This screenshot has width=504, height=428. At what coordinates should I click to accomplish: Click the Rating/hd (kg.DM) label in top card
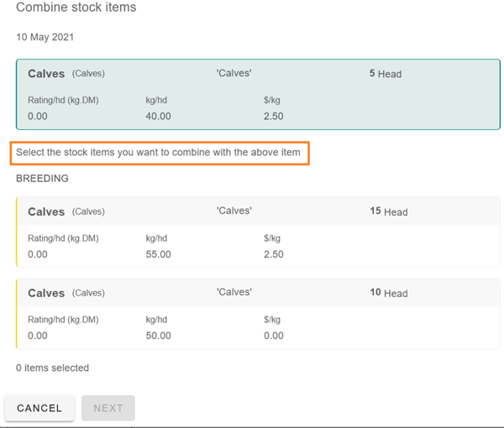[x=63, y=101]
